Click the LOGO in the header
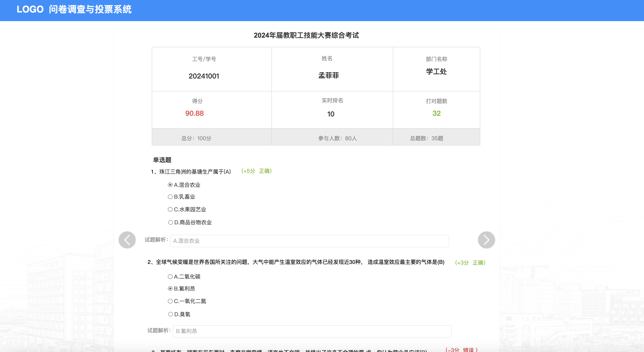Viewport: 644px width, 352px height. point(30,10)
